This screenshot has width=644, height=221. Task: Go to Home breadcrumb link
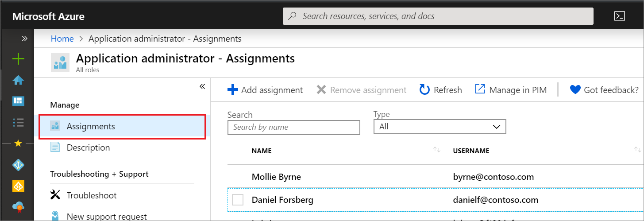[62, 39]
